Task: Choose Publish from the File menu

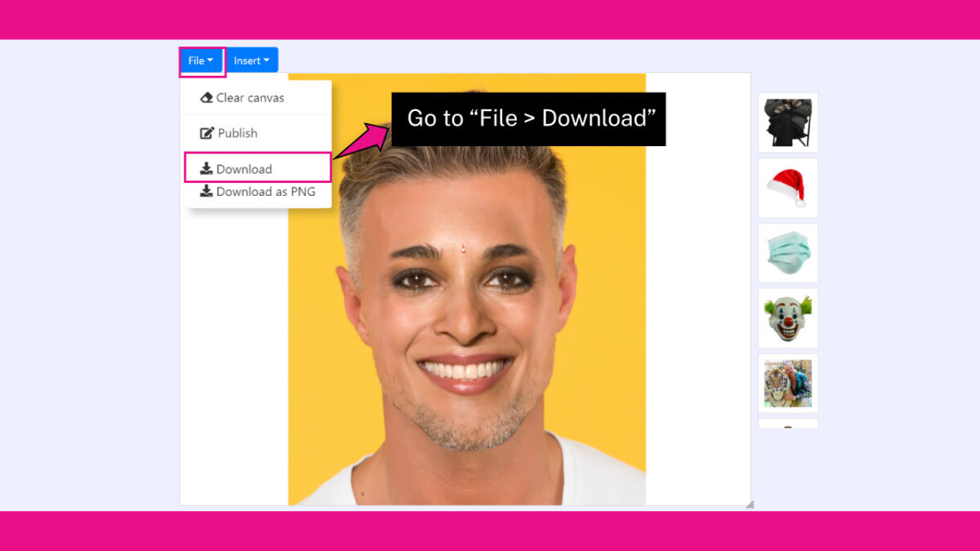Action: 237,132
